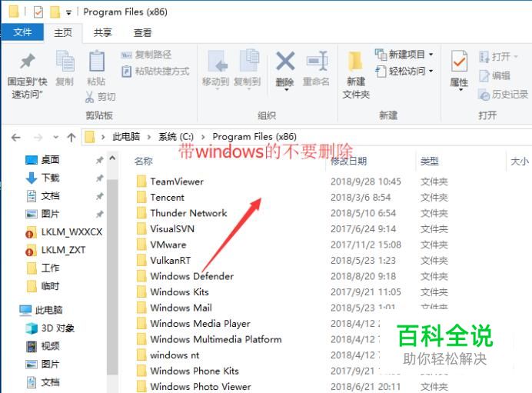Click the History (历史记录) icon
Viewport: 532px width, 393px height.
[x=484, y=95]
